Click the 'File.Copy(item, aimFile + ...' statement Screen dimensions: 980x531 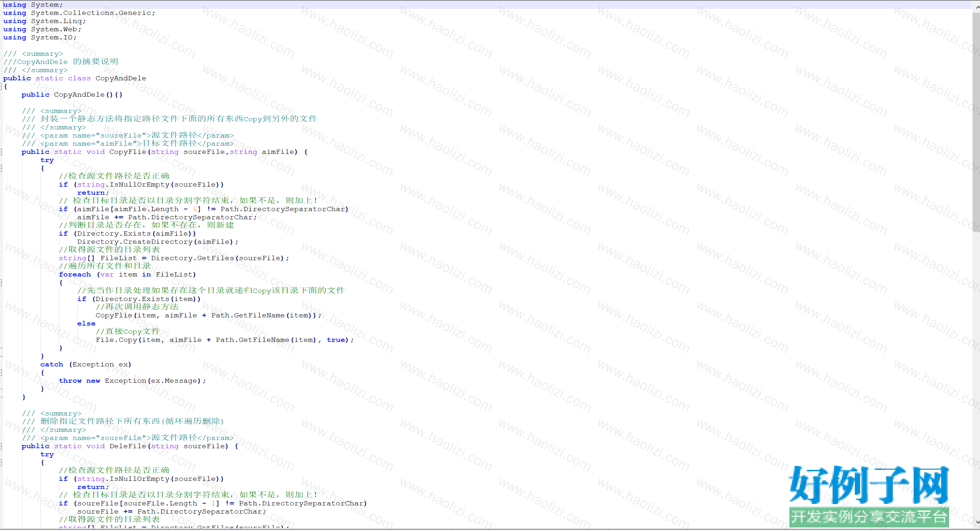point(225,340)
